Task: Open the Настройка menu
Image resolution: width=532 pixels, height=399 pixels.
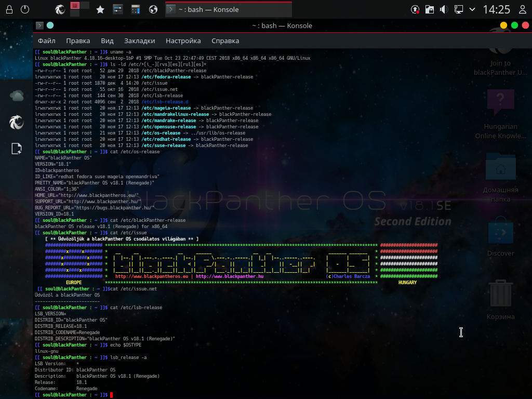Action: pos(183,41)
